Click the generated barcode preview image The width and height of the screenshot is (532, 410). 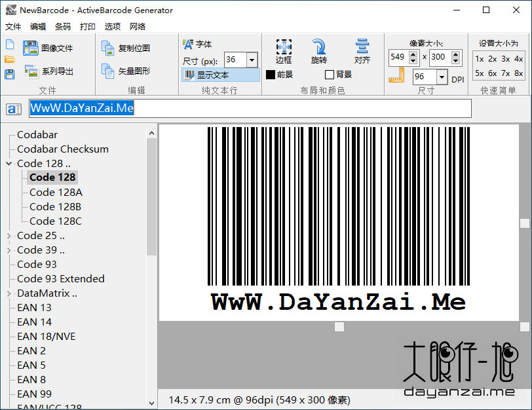pos(339,223)
